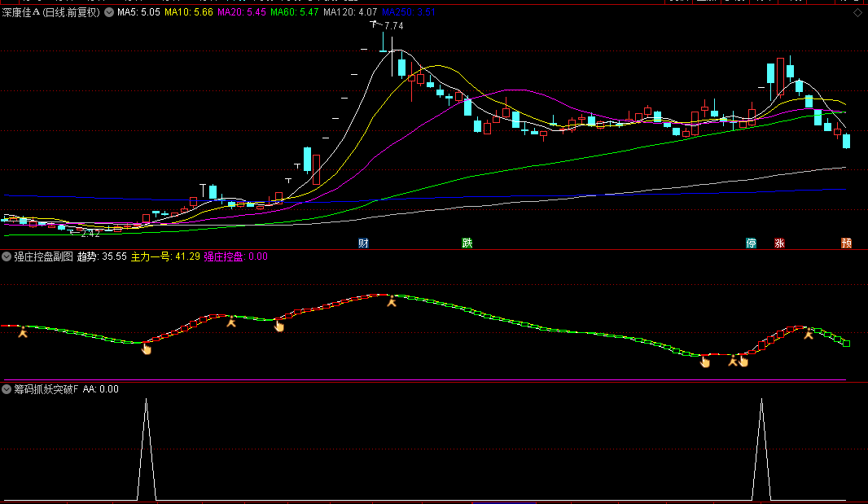Click the diamond icon at chart corner
This screenshot has height=504, width=868.
[x=857, y=13]
